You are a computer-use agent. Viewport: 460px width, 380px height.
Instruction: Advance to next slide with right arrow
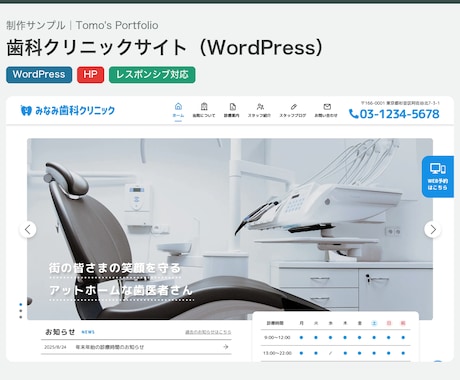pos(433,229)
